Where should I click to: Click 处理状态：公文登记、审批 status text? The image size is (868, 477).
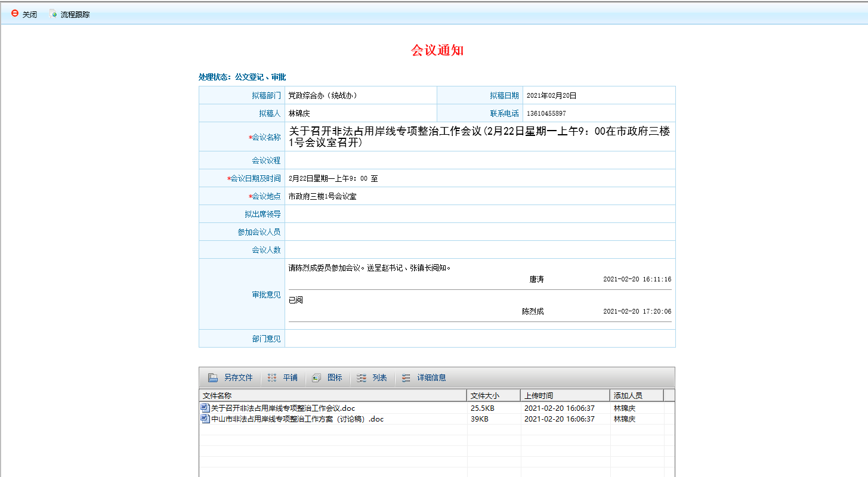[x=242, y=77]
